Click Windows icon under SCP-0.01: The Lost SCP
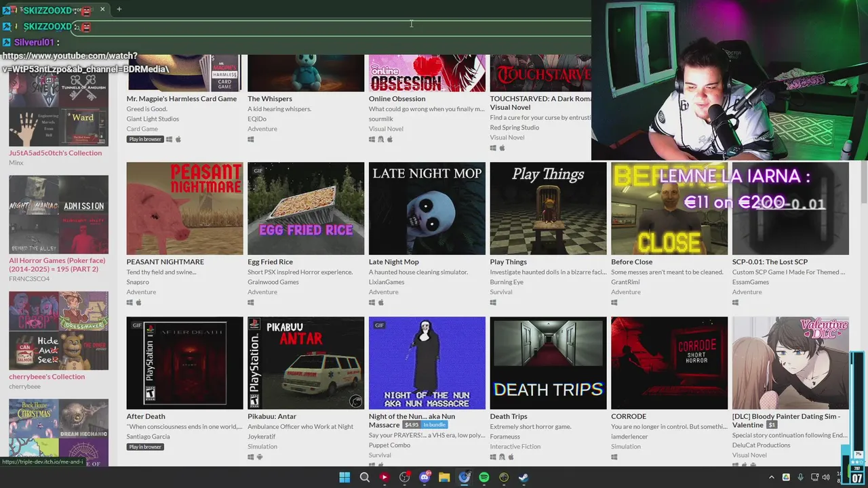 click(736, 302)
